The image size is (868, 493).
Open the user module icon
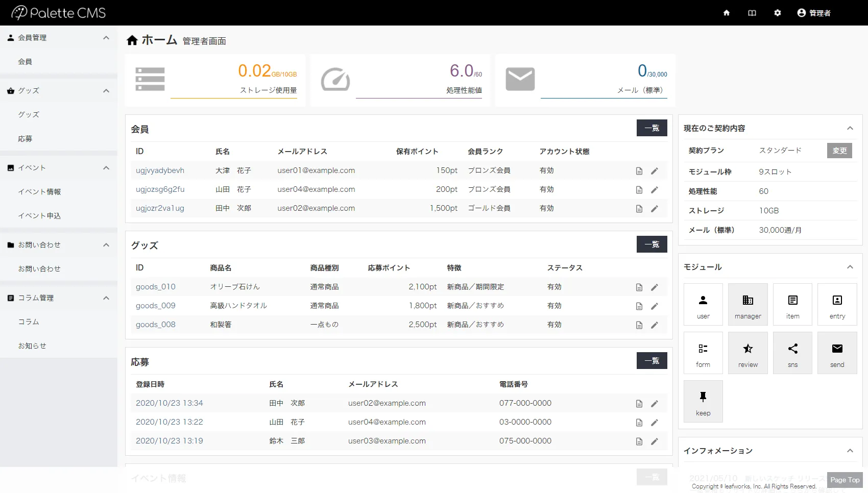703,304
